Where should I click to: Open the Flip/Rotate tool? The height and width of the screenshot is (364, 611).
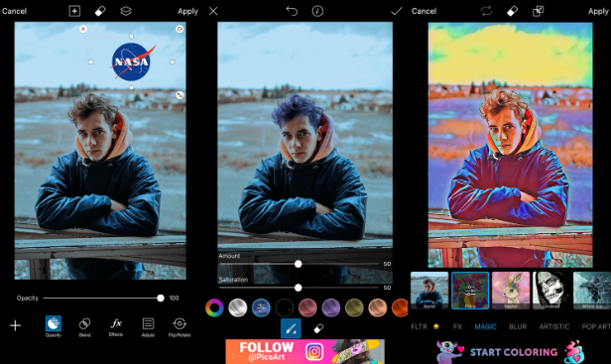pos(180,327)
